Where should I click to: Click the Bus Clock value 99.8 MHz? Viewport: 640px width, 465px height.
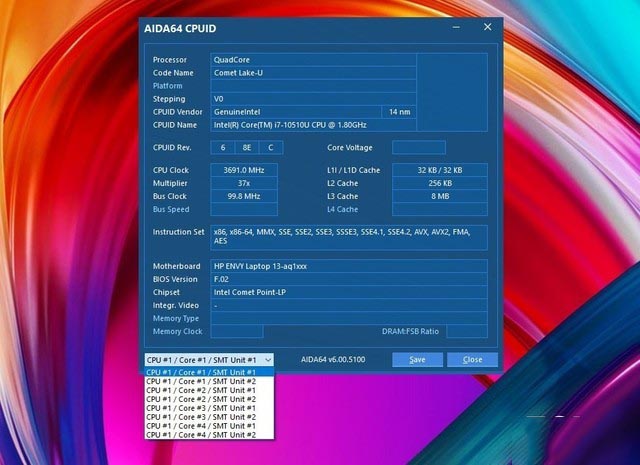pyautogui.click(x=244, y=196)
